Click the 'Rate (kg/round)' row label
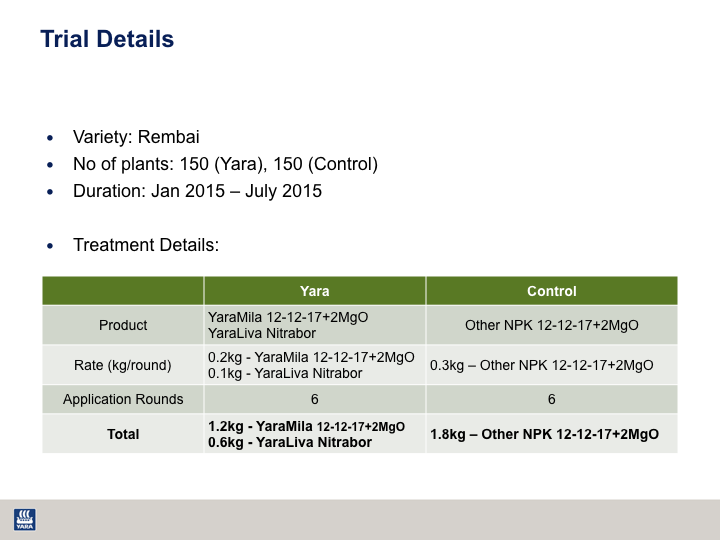 (123, 365)
